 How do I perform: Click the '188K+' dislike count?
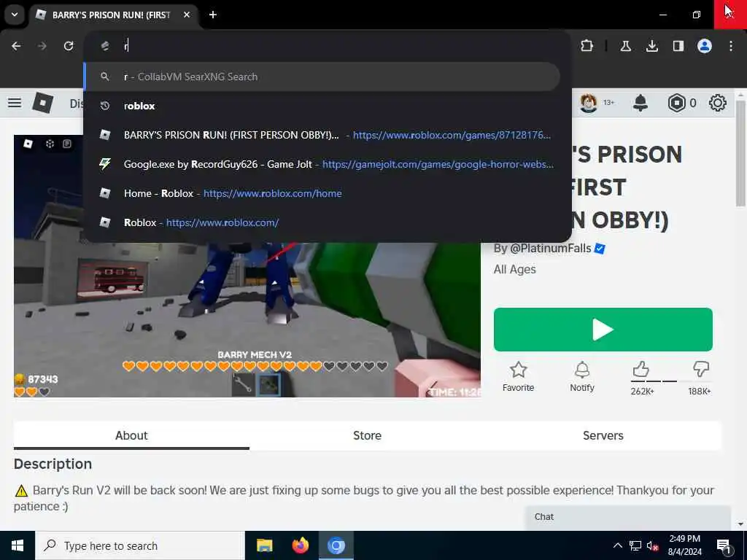pyautogui.click(x=700, y=392)
